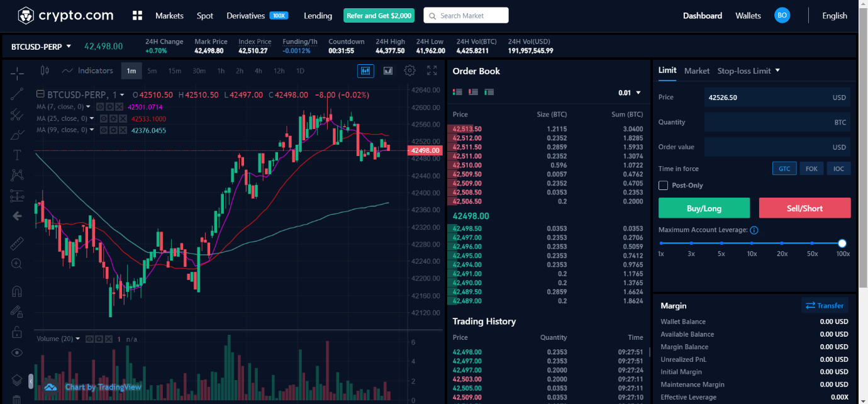Enable the Post-Only checkbox
Image resolution: width=868 pixels, height=404 pixels.
click(663, 186)
